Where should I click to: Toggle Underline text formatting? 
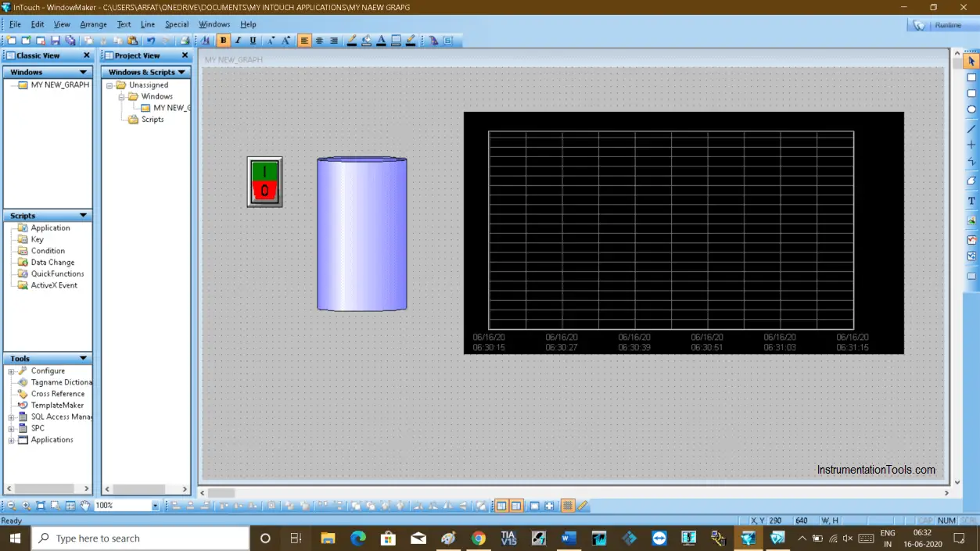coord(253,41)
